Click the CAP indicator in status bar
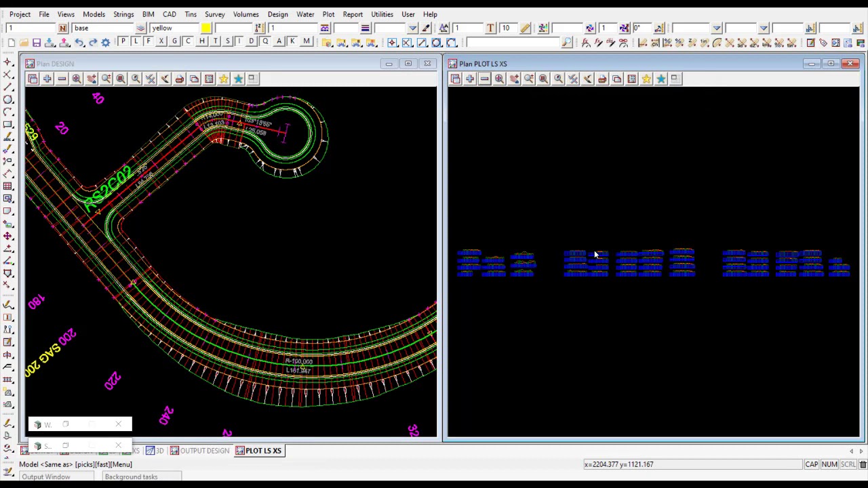This screenshot has width=868, height=488. click(x=811, y=464)
